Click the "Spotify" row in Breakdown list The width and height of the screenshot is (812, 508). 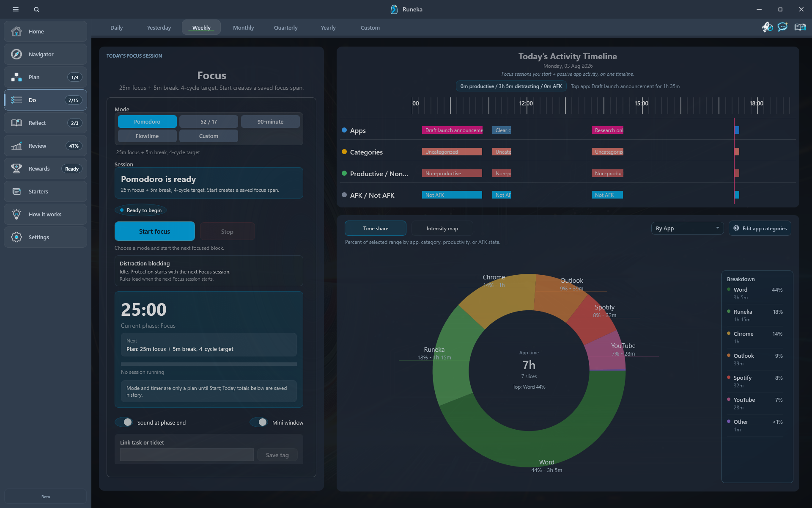[x=755, y=381]
